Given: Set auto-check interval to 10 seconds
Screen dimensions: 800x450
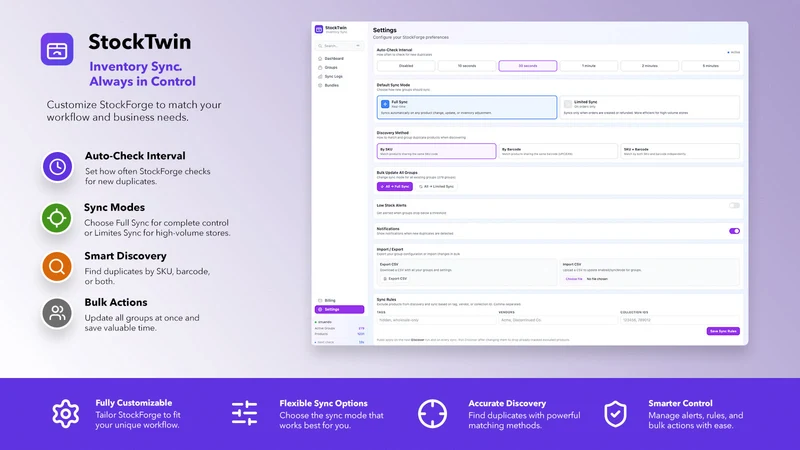Looking at the screenshot, I should coord(467,66).
